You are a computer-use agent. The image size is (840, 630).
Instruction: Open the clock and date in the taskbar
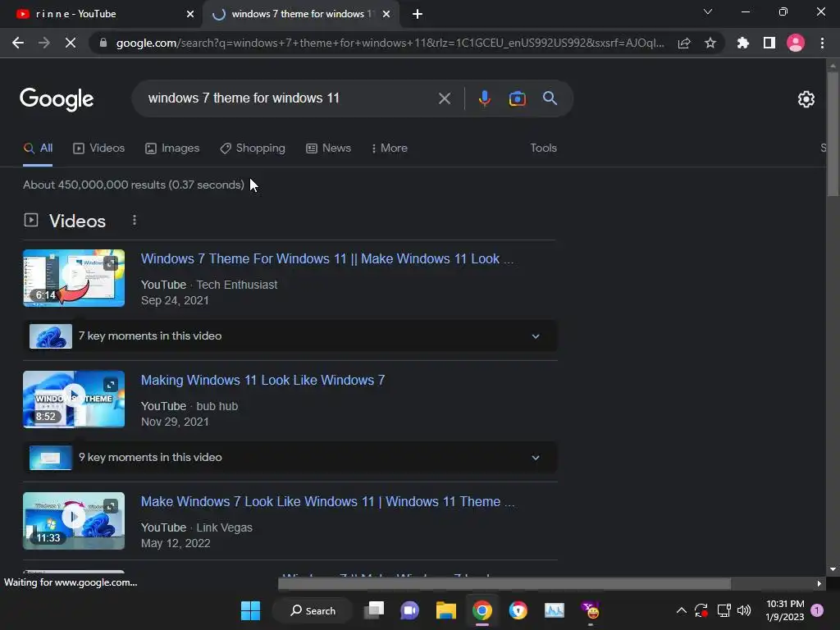(785, 610)
